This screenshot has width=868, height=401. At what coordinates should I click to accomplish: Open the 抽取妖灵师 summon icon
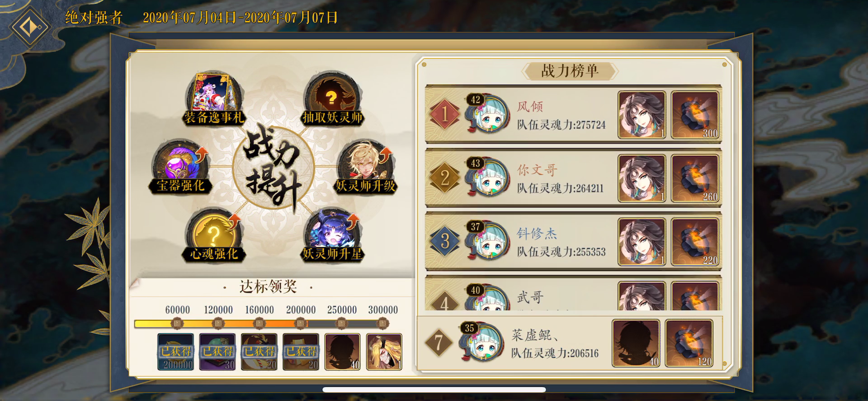click(332, 100)
